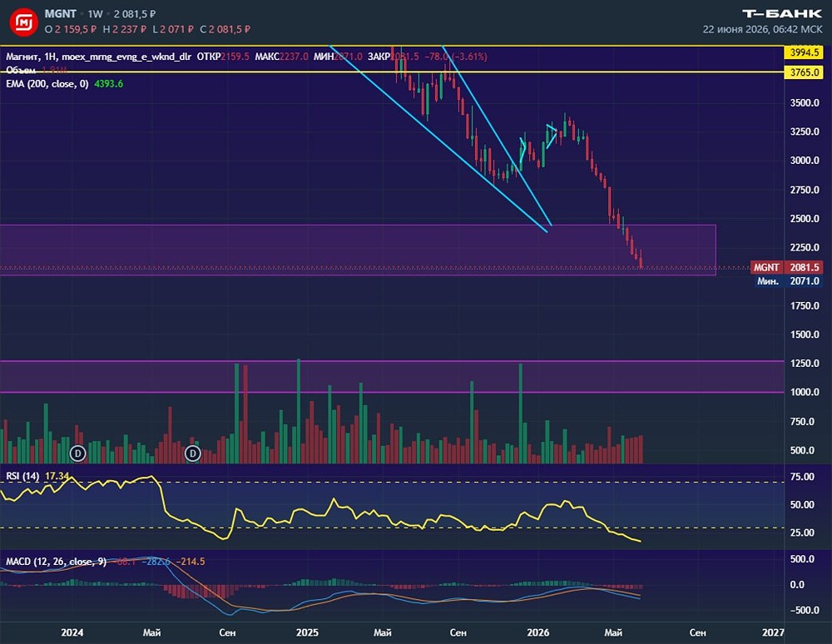The width and height of the screenshot is (832, 644).
Task: Select the MGNT ticker symbol in header
Action: click(61, 14)
